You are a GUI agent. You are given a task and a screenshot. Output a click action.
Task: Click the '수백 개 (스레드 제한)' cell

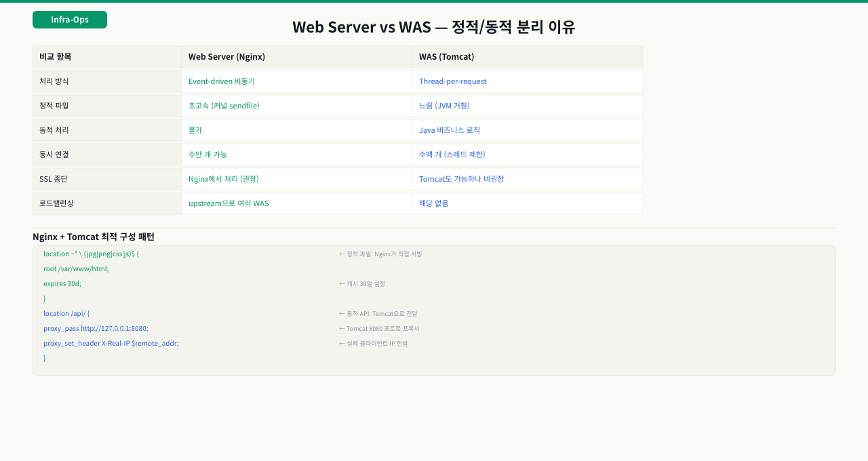(x=528, y=155)
